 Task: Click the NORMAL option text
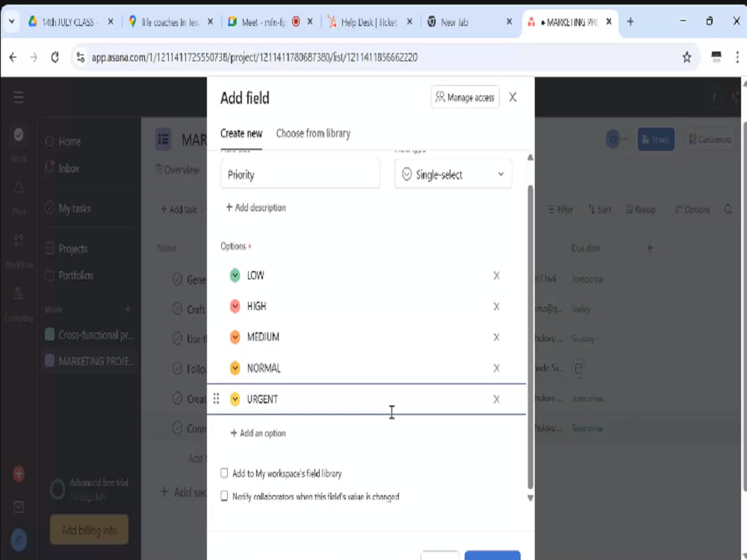pyautogui.click(x=264, y=368)
